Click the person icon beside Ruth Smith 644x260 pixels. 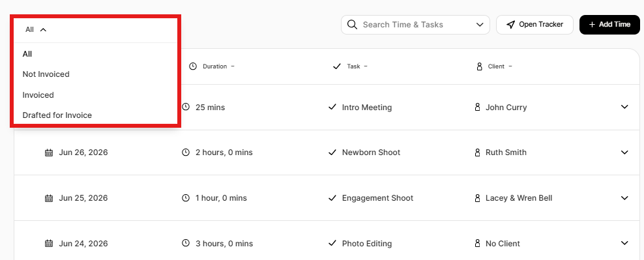pos(477,152)
